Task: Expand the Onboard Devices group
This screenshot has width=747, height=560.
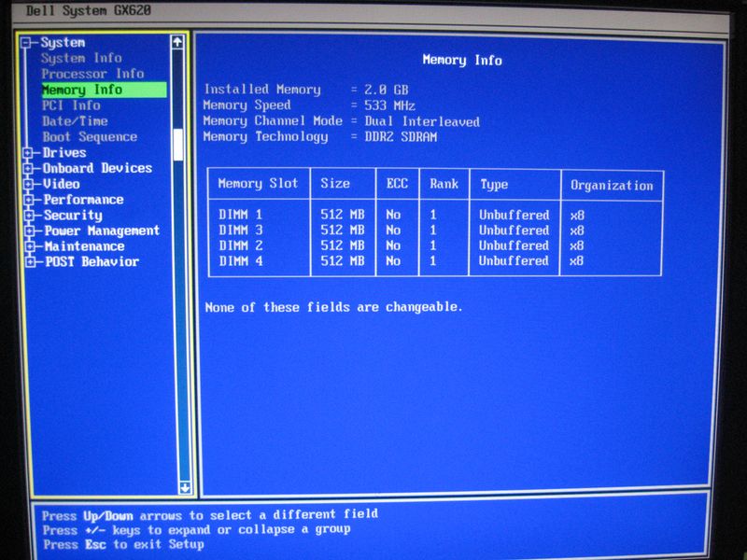Action: [x=28, y=169]
